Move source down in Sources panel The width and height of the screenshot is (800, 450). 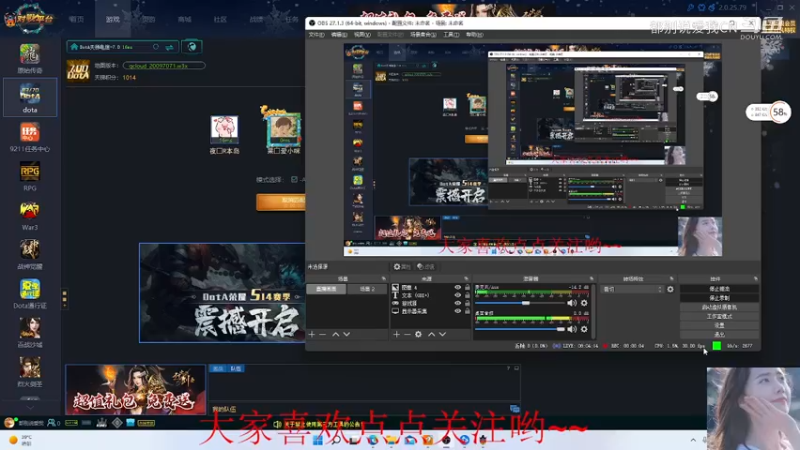coord(442,334)
